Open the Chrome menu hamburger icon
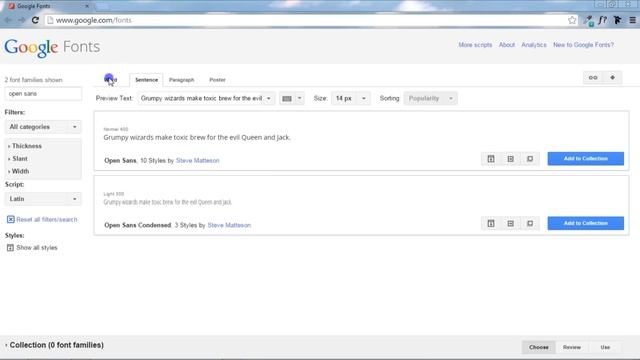The width and height of the screenshot is (640, 360). click(632, 20)
